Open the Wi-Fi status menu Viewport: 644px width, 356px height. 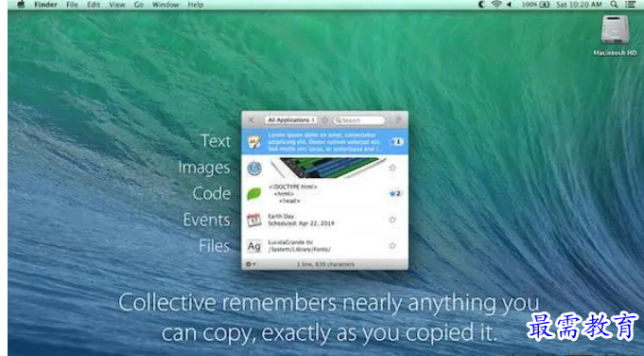click(496, 5)
